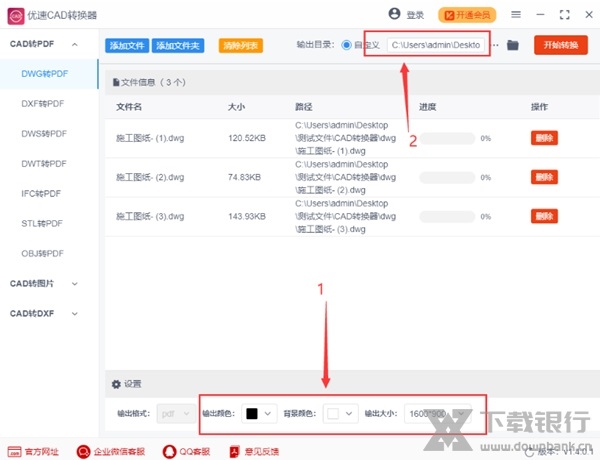Select the custom output directory radio button
Viewport: 600px width, 460px height.
(x=346, y=45)
